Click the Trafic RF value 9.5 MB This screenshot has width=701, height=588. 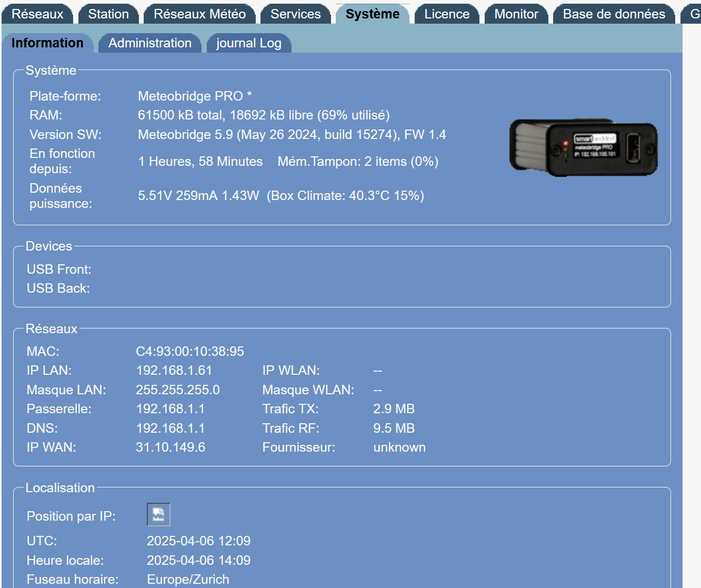pos(394,428)
